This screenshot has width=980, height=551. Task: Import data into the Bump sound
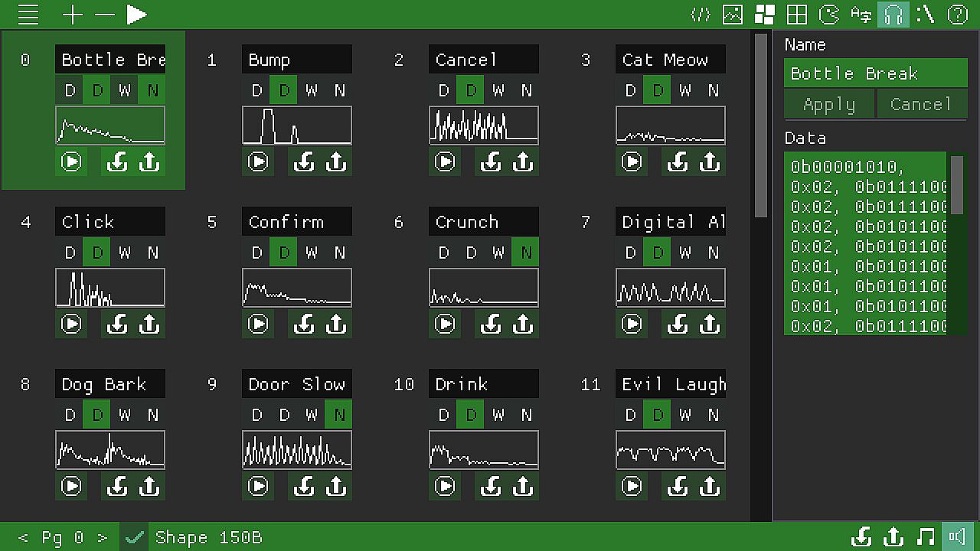[x=304, y=161]
